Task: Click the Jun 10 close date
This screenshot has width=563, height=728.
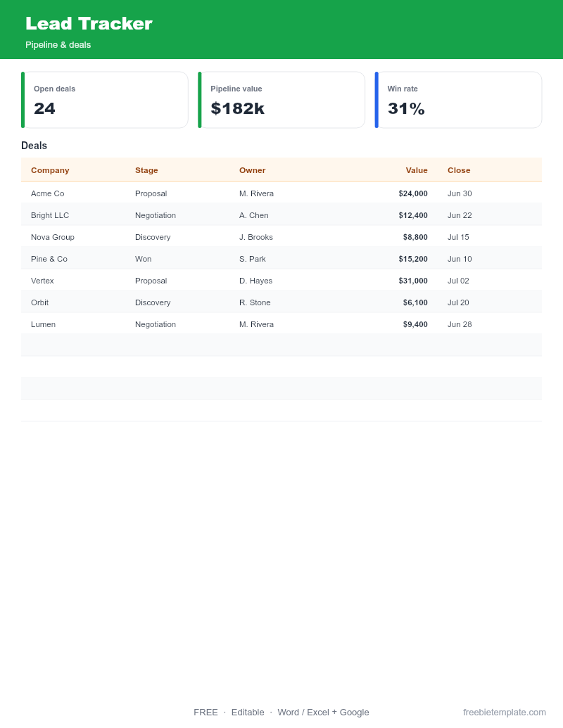Action: click(460, 259)
